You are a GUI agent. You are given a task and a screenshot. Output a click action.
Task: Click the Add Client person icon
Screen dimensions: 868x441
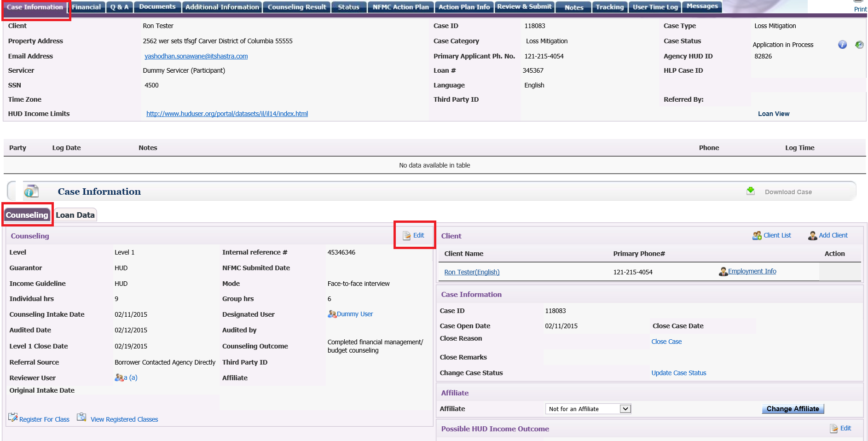click(813, 236)
